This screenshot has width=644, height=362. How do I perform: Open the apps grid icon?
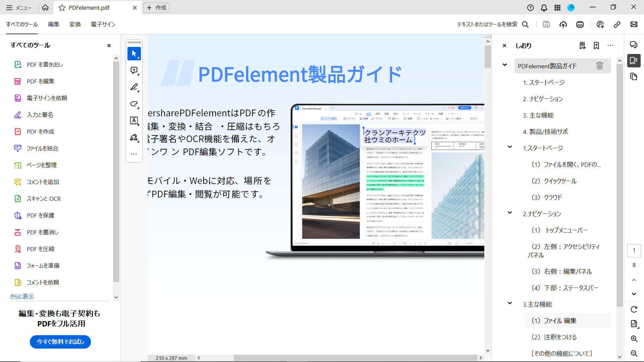click(557, 7)
